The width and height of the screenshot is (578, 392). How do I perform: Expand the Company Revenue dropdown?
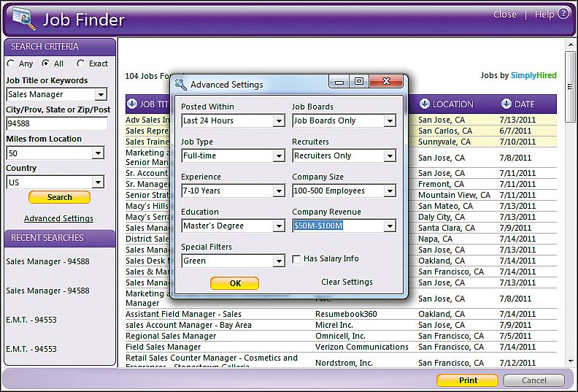[x=390, y=226]
